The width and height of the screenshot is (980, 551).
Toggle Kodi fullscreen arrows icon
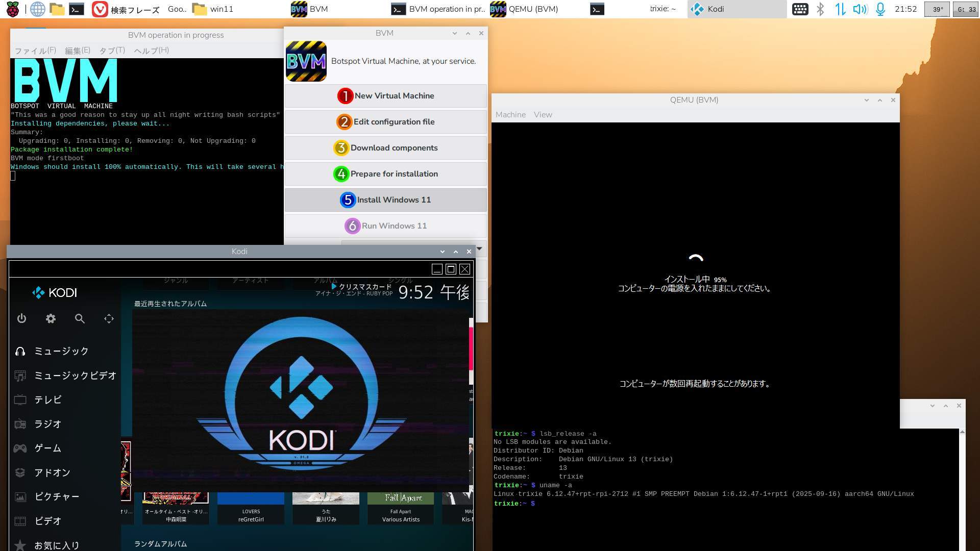[x=109, y=319]
